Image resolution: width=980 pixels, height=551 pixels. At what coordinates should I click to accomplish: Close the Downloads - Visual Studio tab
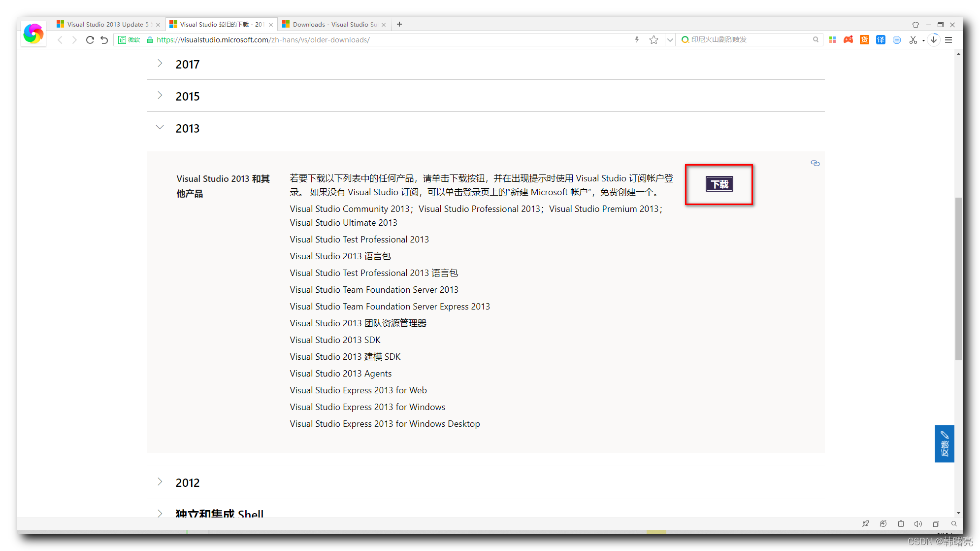384,25
